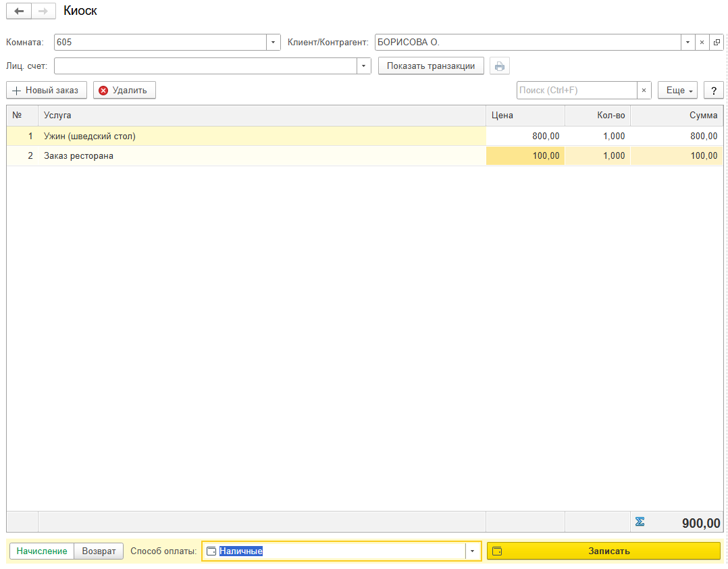Go forward with the right arrow button
This screenshot has height=569, width=728.
pyautogui.click(x=43, y=11)
